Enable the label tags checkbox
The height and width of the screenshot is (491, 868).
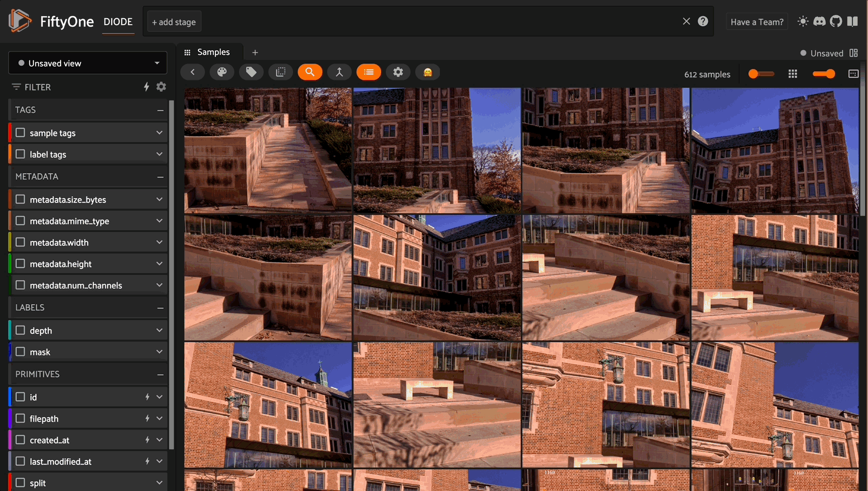(x=21, y=154)
